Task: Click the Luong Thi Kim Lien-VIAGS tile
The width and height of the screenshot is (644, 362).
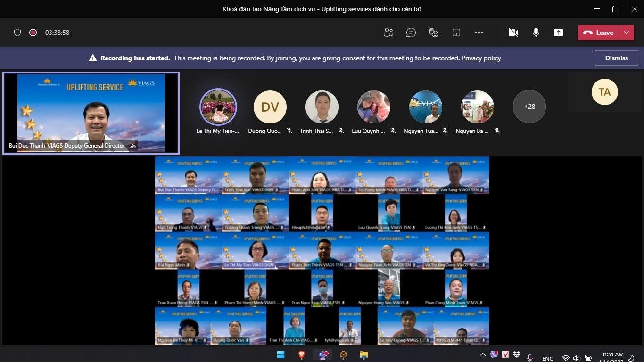Action: [456, 213]
